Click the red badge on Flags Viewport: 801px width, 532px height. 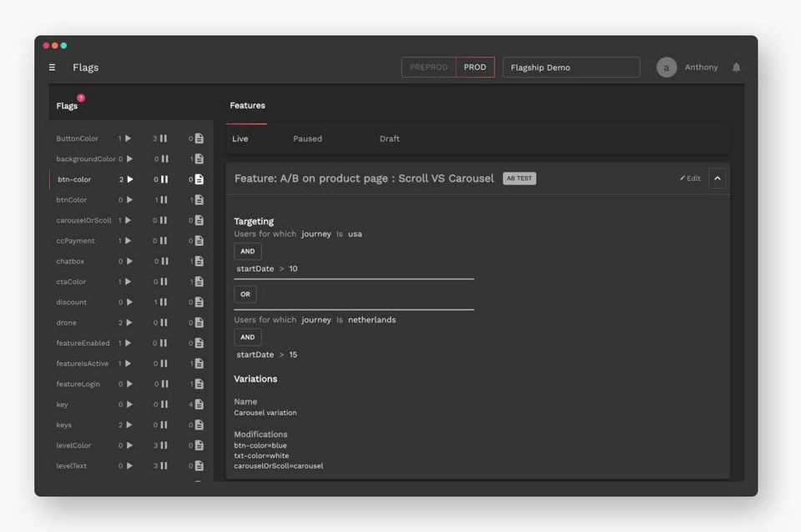click(81, 98)
